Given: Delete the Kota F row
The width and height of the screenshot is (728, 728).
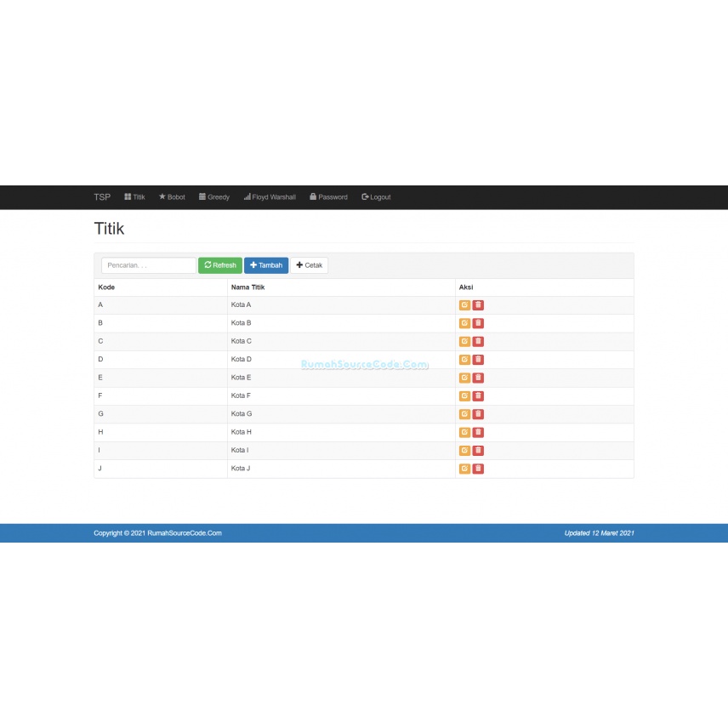Looking at the screenshot, I should pyautogui.click(x=478, y=395).
